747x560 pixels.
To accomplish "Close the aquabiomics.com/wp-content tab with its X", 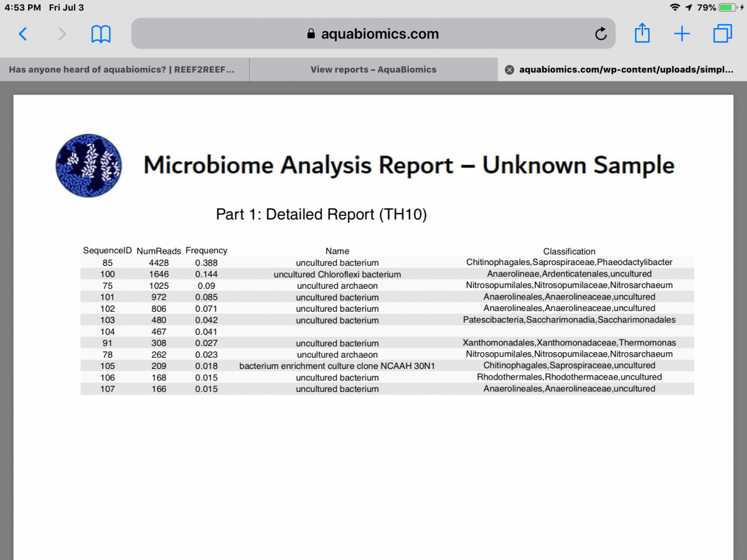I will (x=509, y=70).
